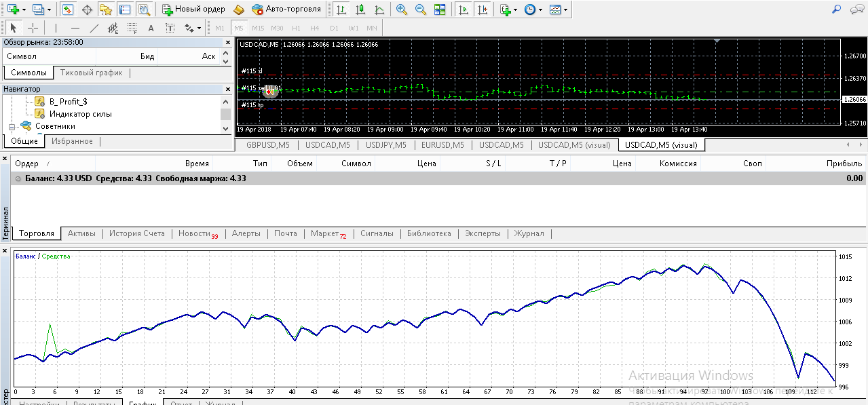This screenshot has height=405, width=868.
Task: Click the Tile Windows icon
Action: point(440,9)
